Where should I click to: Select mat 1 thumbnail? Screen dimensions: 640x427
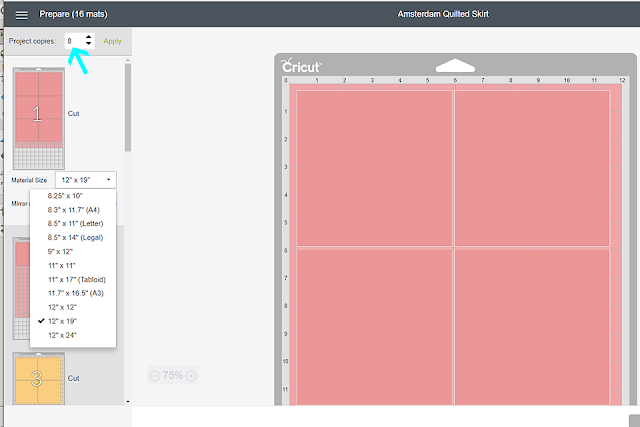[38, 118]
